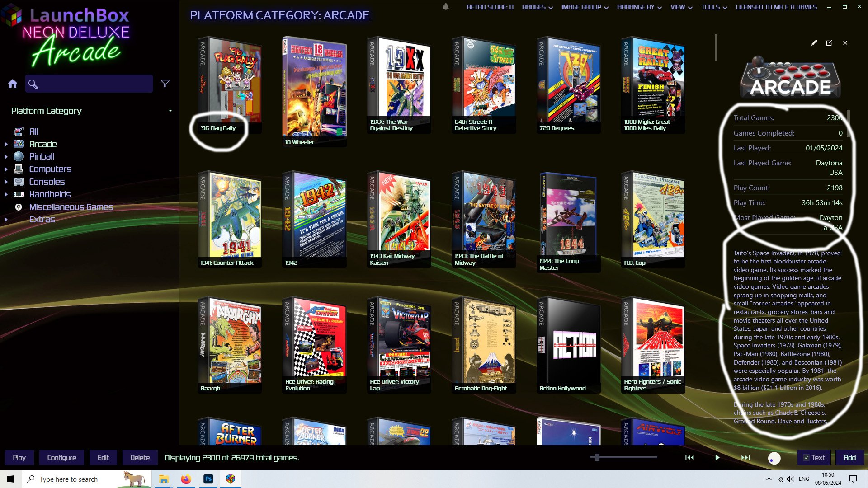Click the Play button
The image size is (868, 488).
[x=19, y=458]
